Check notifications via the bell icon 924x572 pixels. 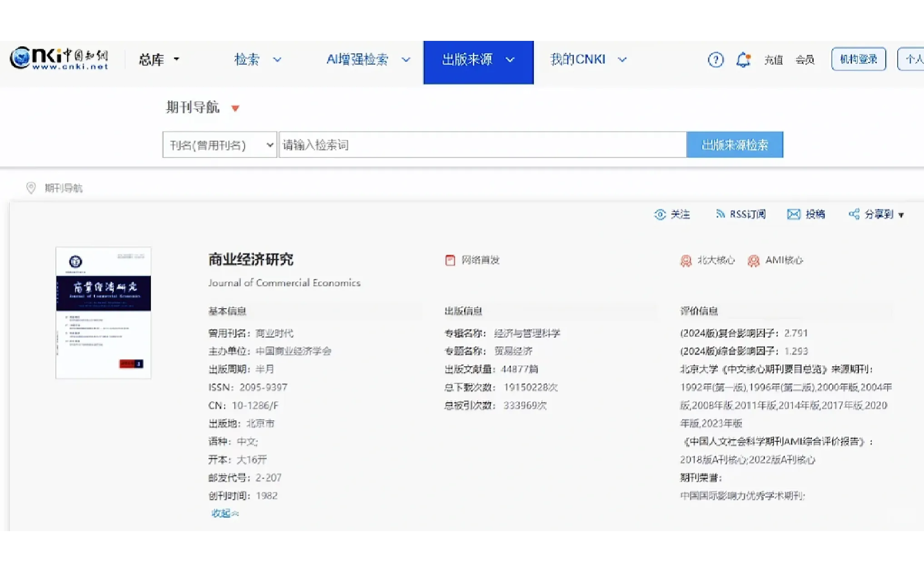pyautogui.click(x=742, y=59)
